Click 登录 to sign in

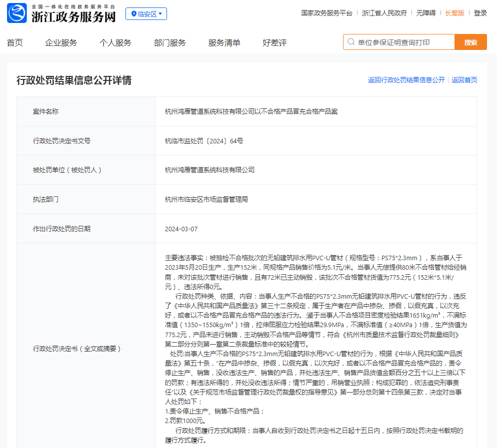point(480,13)
